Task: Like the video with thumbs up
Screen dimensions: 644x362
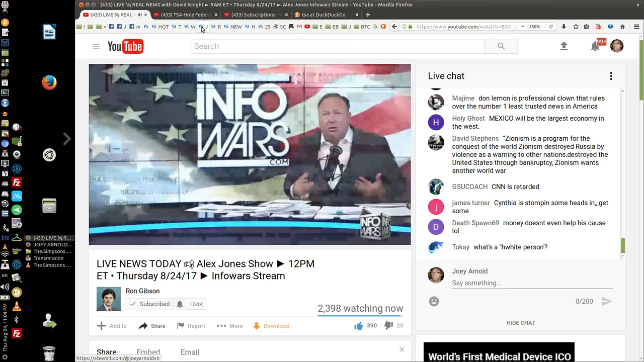Action: pos(358,326)
